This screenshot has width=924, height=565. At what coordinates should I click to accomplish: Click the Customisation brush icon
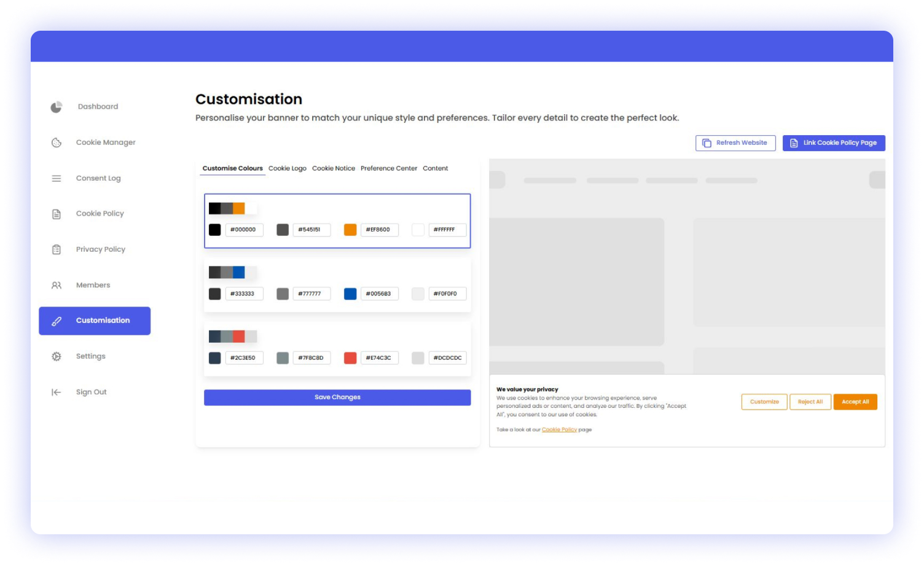(x=57, y=321)
